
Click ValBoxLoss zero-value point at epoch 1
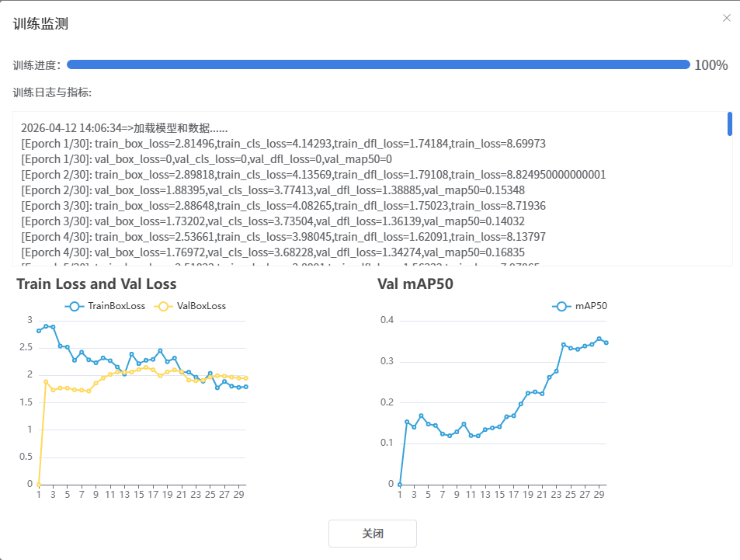[x=39, y=484]
